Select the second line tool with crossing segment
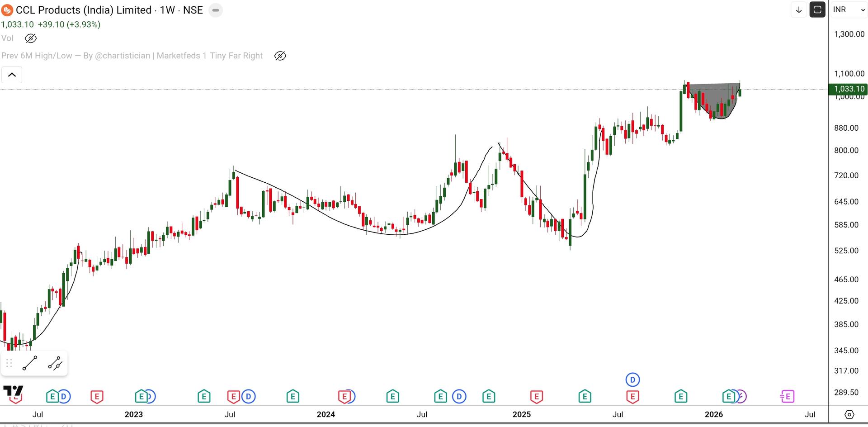The height and width of the screenshot is (427, 868). pos(55,363)
